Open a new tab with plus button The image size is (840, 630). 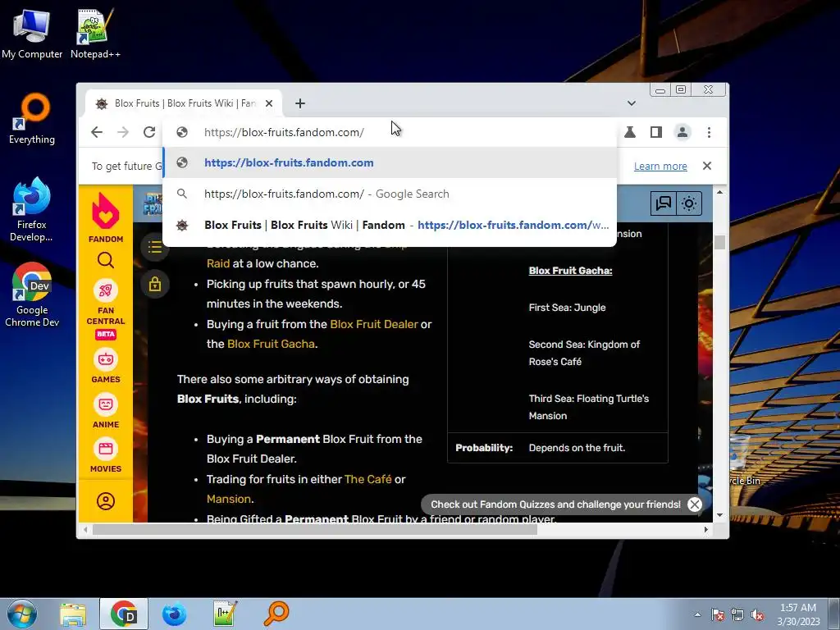pyautogui.click(x=300, y=103)
